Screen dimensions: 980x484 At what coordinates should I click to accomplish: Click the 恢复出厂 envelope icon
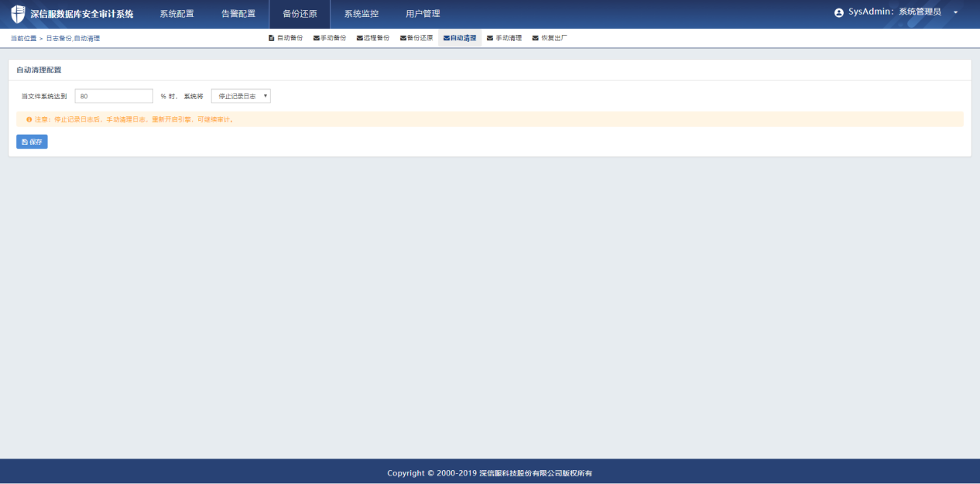coord(535,38)
